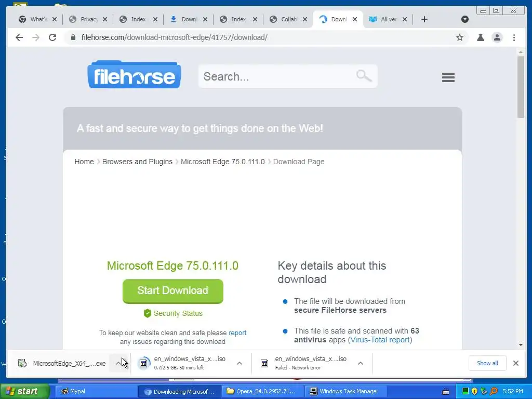Switch to Mypal in the taskbar
The height and width of the screenshot is (399, 532).
96,391
